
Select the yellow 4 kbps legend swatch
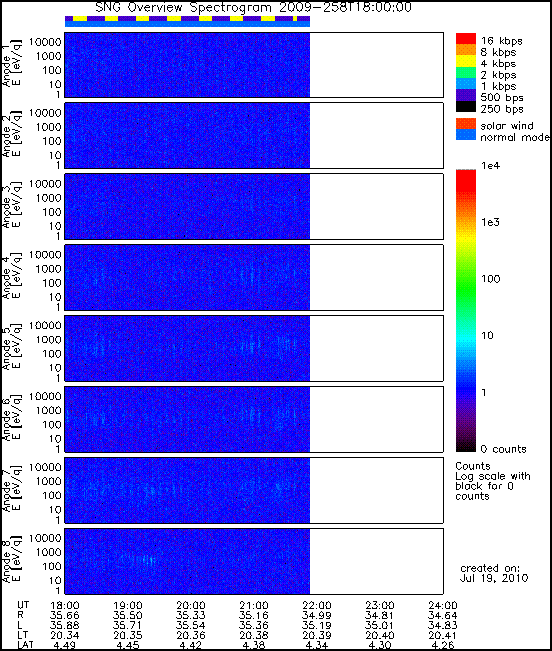(x=466, y=61)
